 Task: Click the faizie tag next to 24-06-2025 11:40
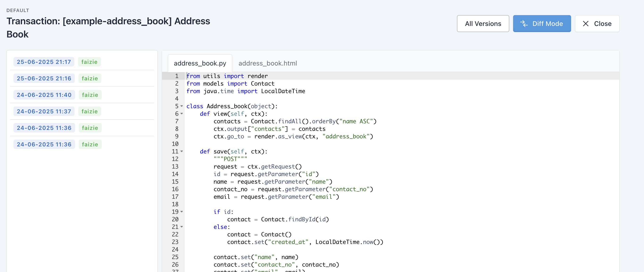pyautogui.click(x=90, y=95)
